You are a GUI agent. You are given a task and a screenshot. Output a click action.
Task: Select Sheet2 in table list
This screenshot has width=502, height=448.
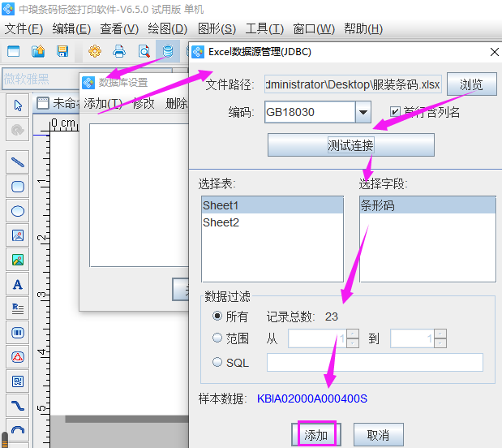pos(272,222)
